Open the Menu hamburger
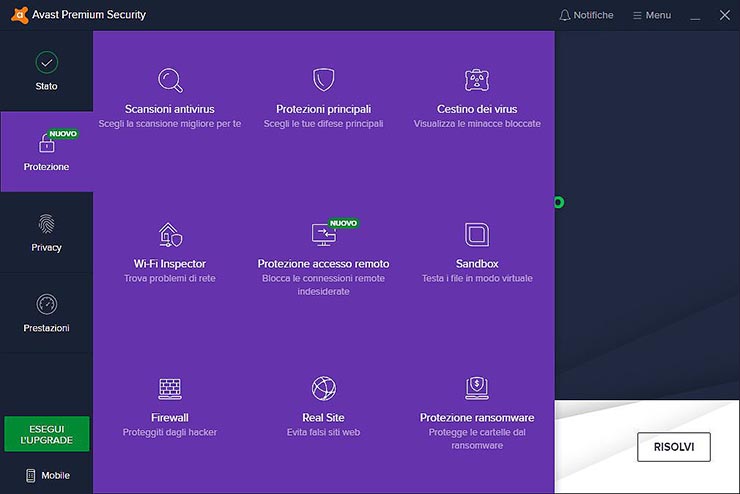Viewport: 740px width, 494px height. [650, 15]
